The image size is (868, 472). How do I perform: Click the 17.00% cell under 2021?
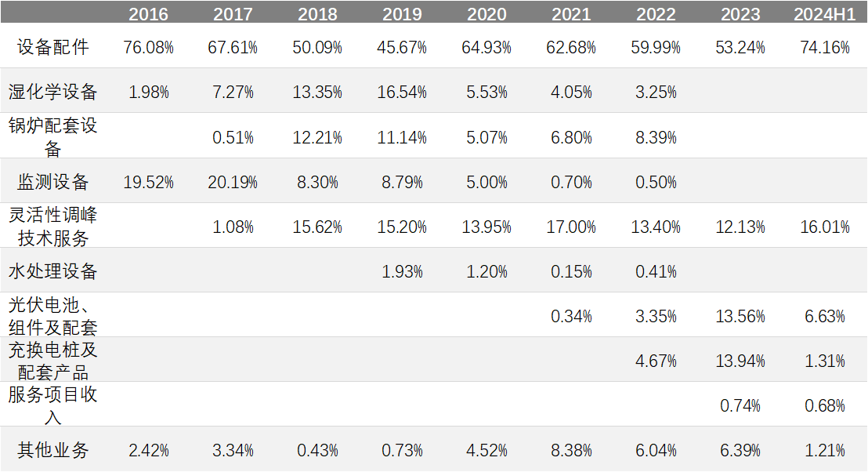(571, 227)
